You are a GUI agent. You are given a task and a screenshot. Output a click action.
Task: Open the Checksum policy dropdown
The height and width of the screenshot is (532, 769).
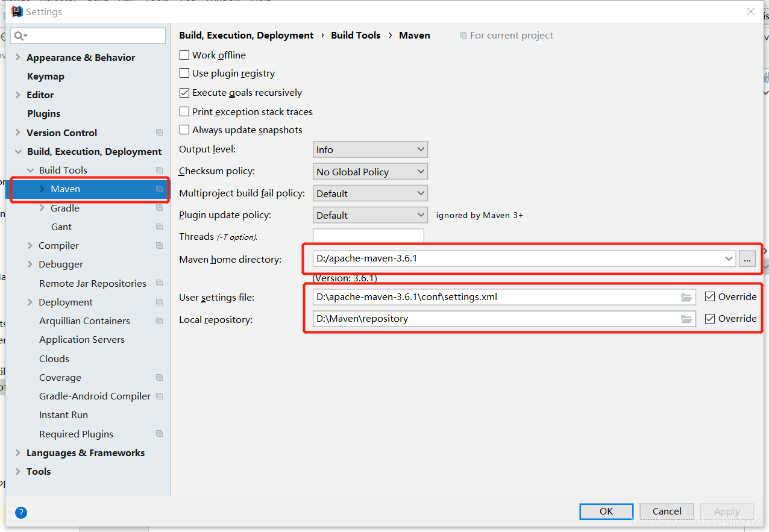click(370, 172)
